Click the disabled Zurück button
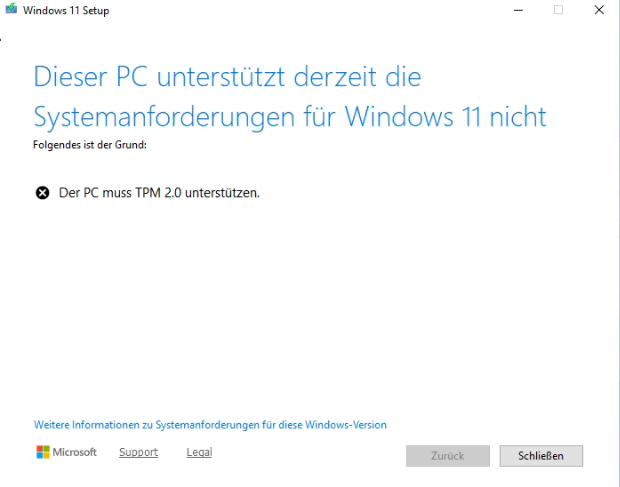Image resolution: width=620 pixels, height=487 pixels. click(x=447, y=456)
